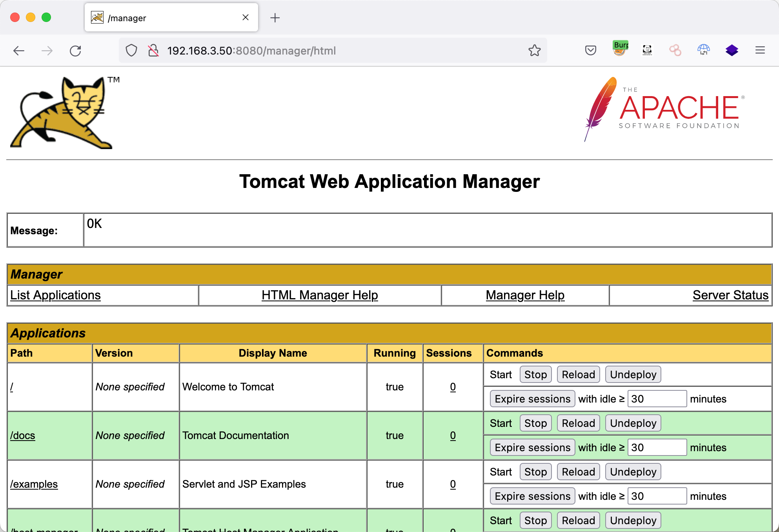Open the List Applications link
This screenshot has width=779, height=532.
(55, 295)
